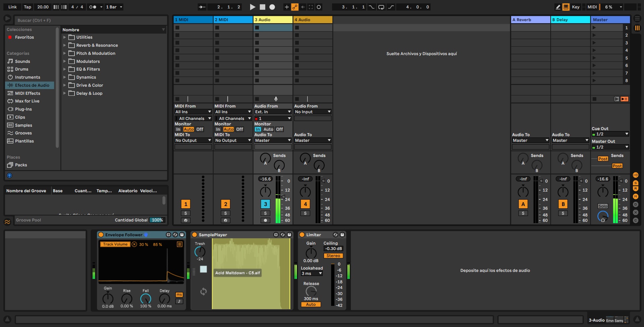Click the Play button in transport
Image resolution: width=644 pixels, height=327 pixels.
pos(252,7)
